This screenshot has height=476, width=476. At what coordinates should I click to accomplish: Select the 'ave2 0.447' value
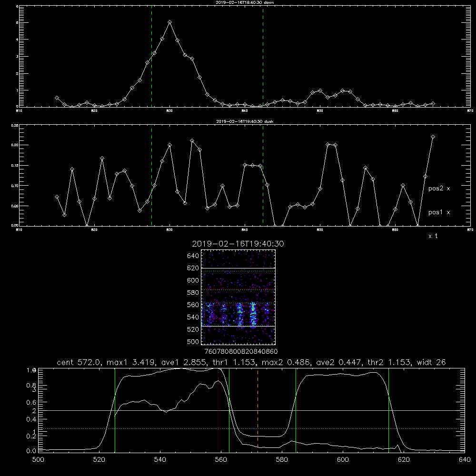point(338,362)
